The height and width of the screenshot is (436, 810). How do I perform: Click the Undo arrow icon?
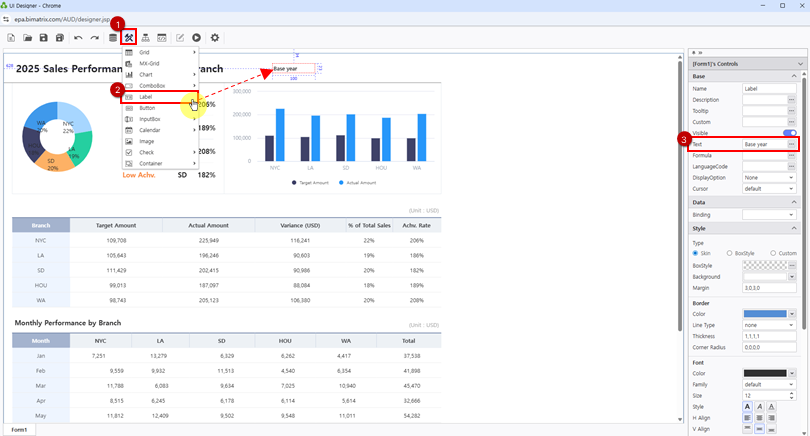click(78, 38)
